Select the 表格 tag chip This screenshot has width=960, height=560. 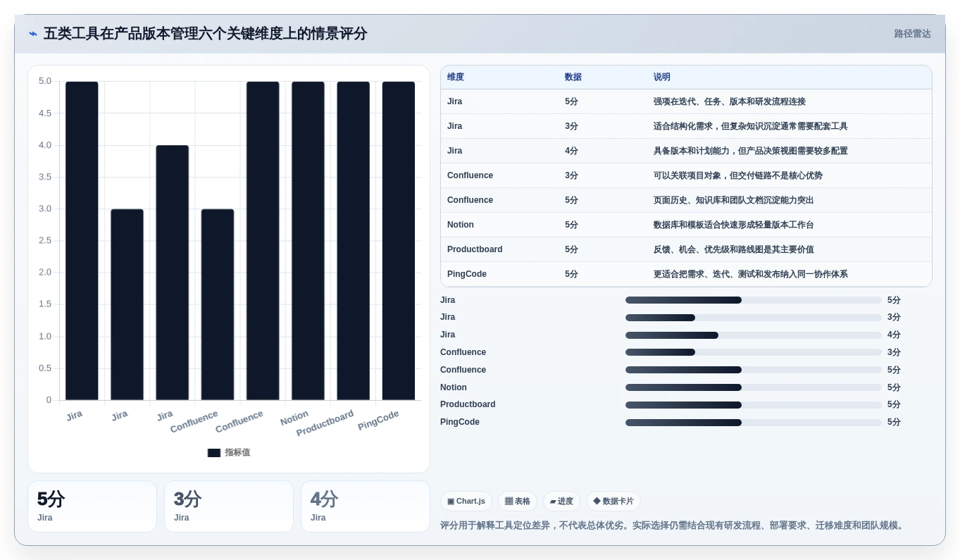(x=518, y=502)
